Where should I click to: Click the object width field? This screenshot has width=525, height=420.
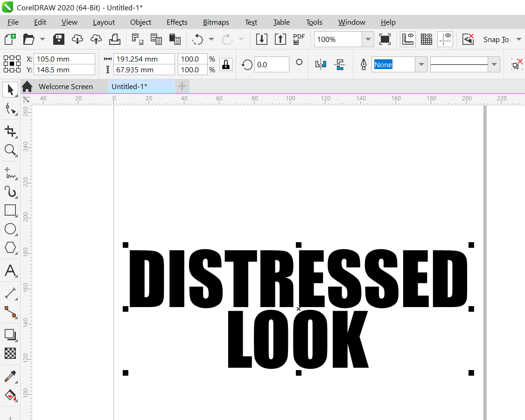coord(144,59)
